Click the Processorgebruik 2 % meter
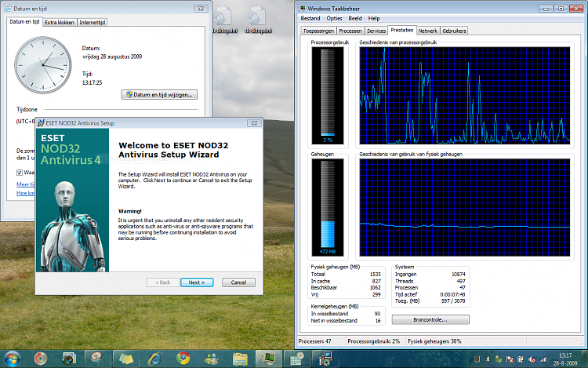This screenshot has width=588, height=368. (328, 95)
